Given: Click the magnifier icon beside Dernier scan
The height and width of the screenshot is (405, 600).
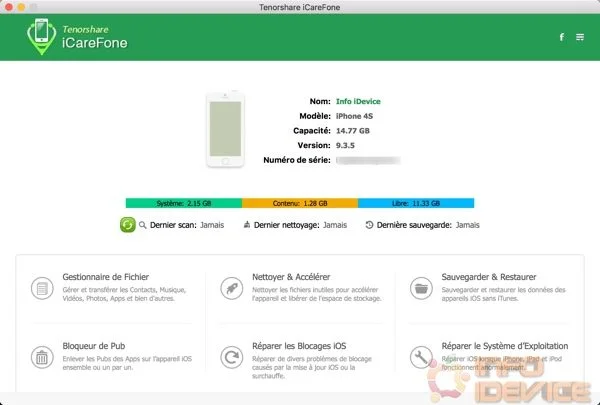Looking at the screenshot, I should click(143, 225).
